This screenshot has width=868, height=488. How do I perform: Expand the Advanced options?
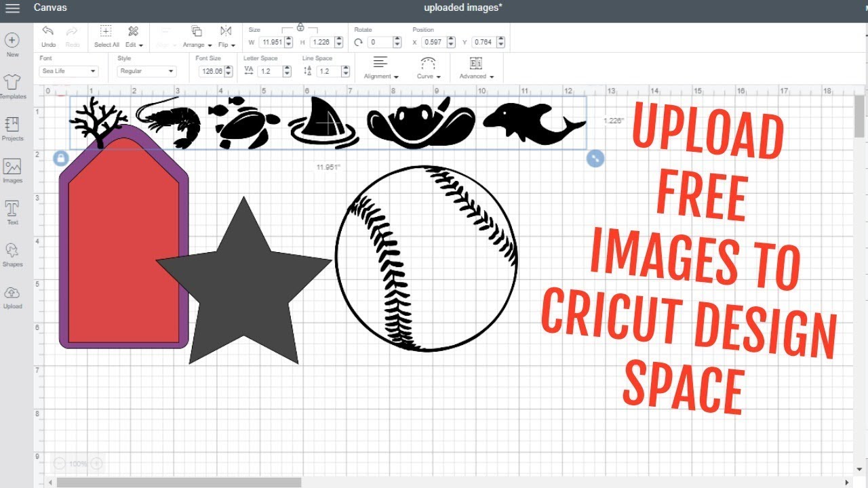coord(477,67)
